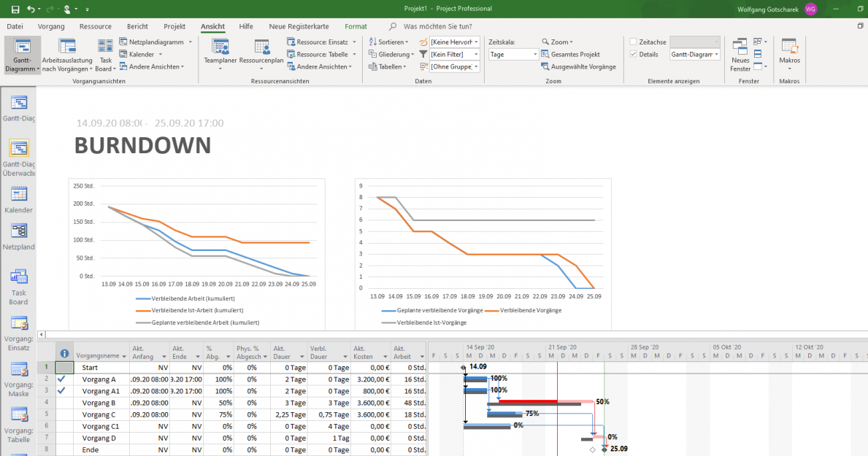Disable the Details checkbox

click(x=634, y=53)
